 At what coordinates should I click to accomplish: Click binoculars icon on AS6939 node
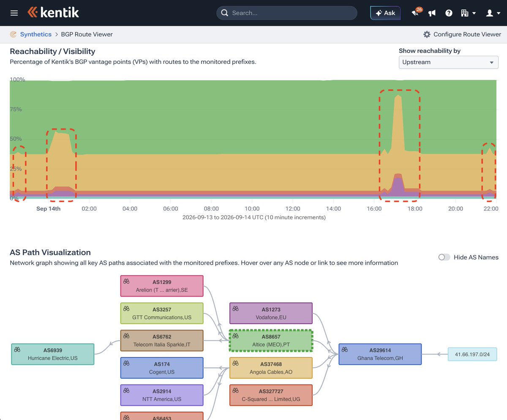(x=17, y=350)
